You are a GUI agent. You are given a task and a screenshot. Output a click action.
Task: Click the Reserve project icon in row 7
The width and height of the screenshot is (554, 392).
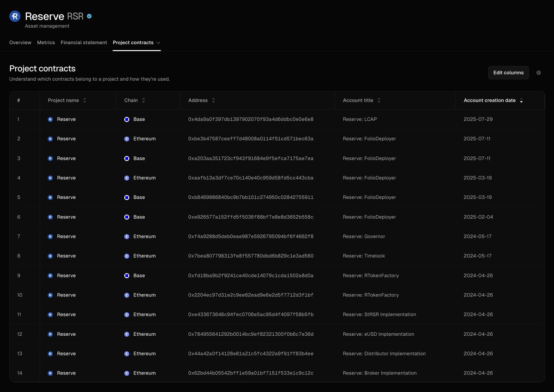coord(50,237)
